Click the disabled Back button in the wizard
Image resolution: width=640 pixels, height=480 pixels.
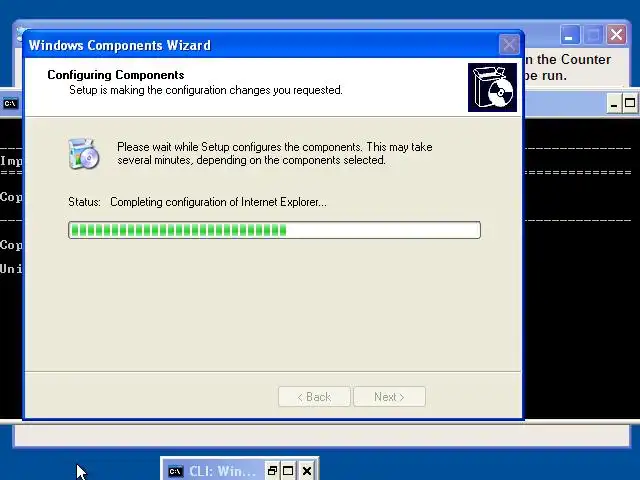pyautogui.click(x=314, y=397)
